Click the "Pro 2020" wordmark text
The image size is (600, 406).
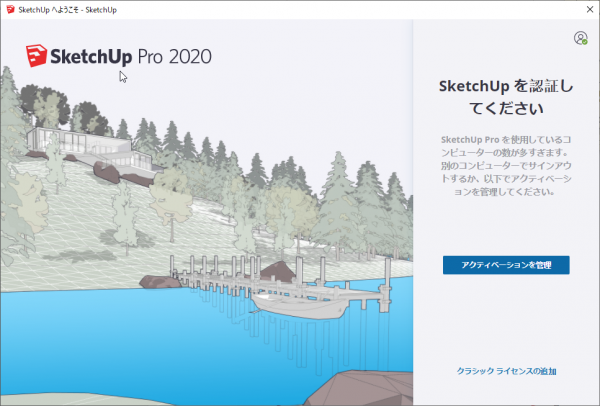[175, 56]
